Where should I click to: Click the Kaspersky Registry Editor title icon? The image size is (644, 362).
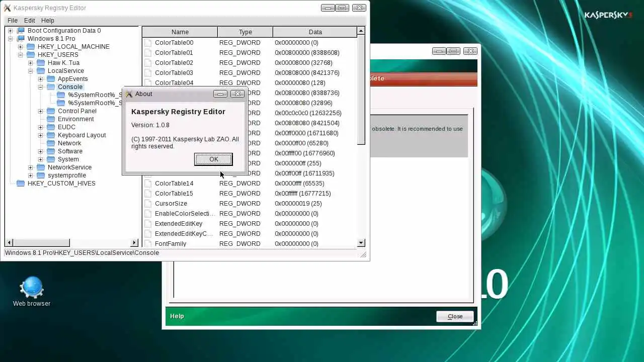[x=7, y=8]
